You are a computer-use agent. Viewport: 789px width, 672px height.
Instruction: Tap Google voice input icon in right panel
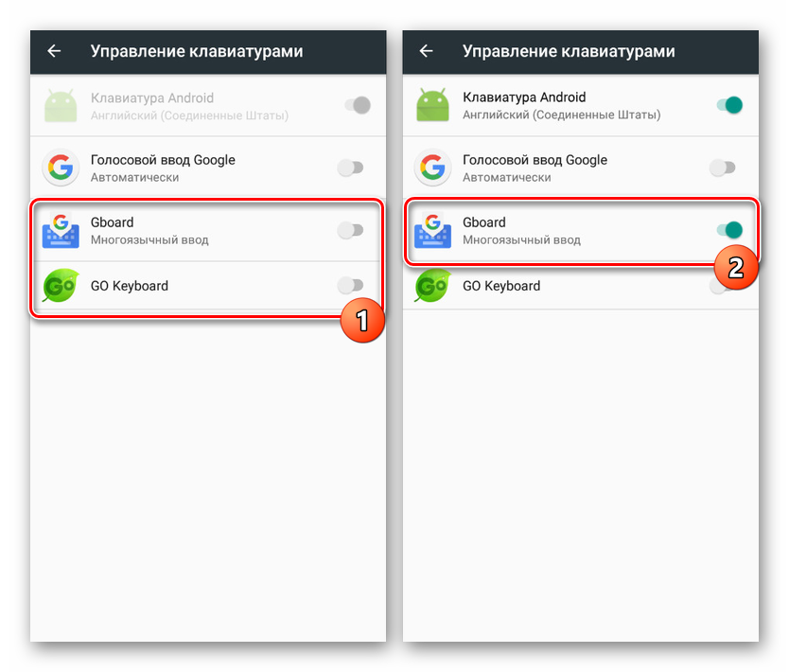432,168
